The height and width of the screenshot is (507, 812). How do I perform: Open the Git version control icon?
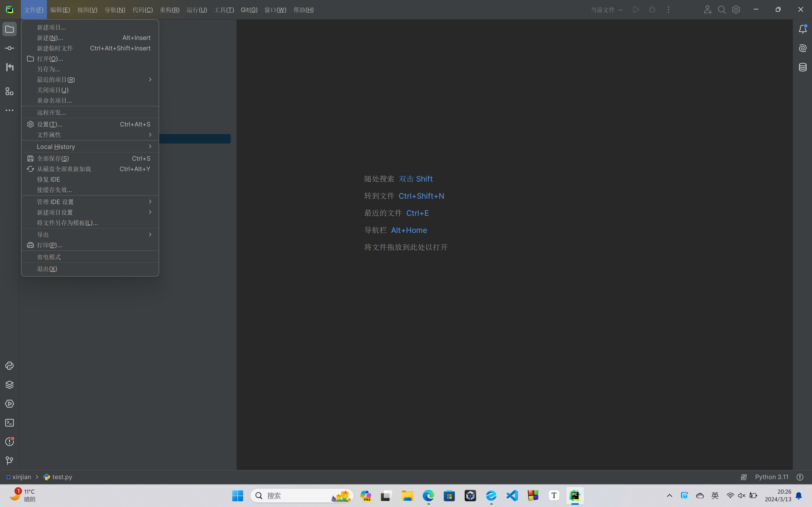click(x=10, y=461)
